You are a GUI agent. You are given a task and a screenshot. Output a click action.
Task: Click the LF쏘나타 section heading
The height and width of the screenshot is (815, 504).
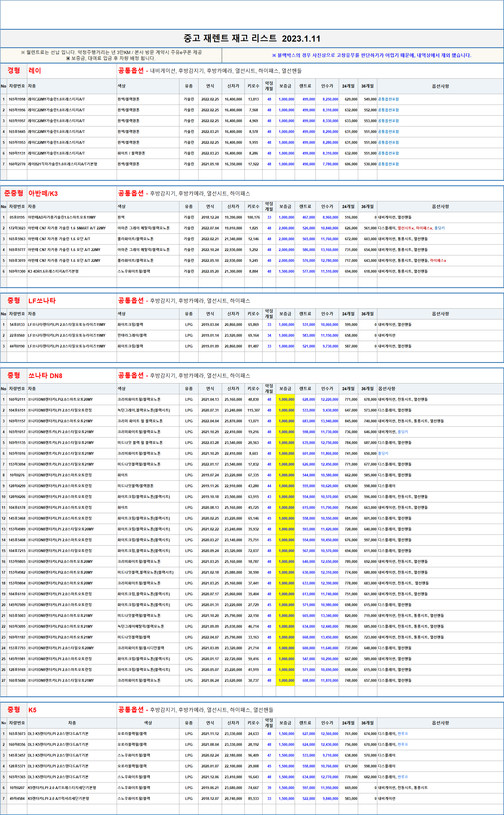[42, 300]
